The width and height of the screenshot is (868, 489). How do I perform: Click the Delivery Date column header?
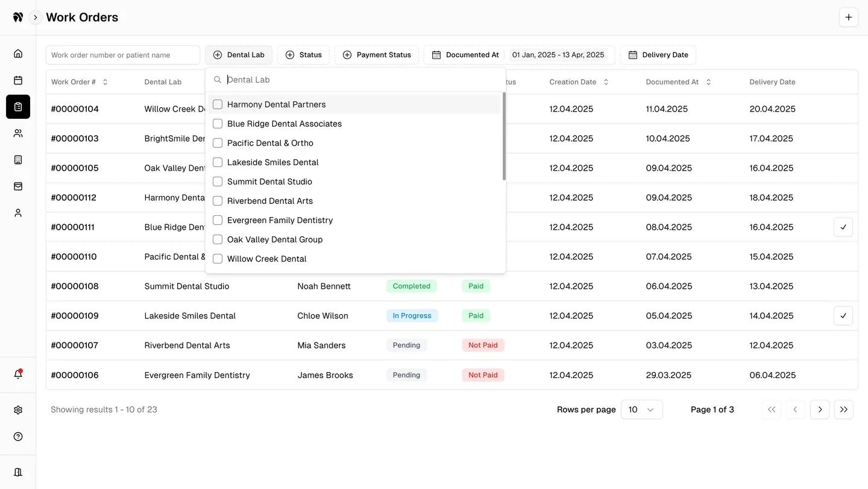[772, 82]
